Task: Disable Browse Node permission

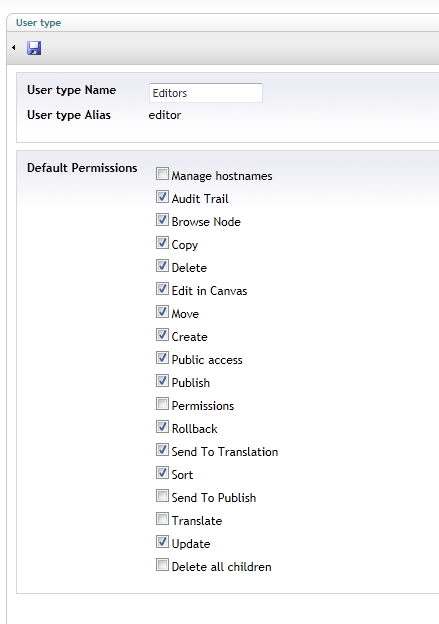Action: pos(162,220)
